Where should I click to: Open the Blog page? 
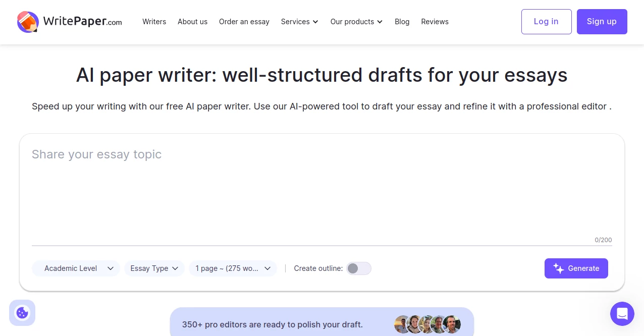[402, 22]
